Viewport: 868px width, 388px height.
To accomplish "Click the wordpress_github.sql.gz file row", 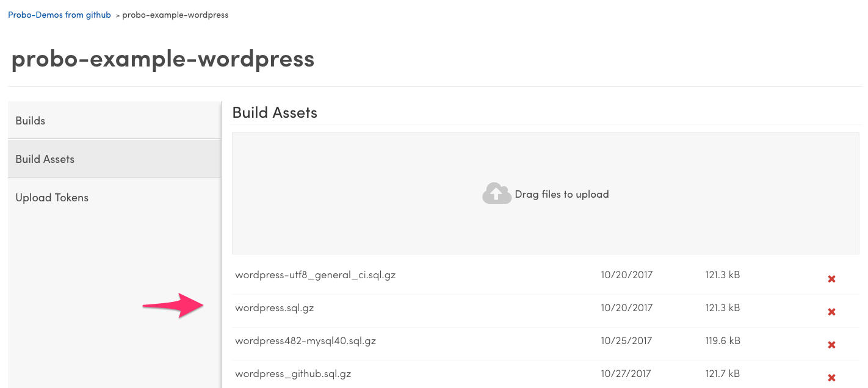I will click(x=294, y=373).
